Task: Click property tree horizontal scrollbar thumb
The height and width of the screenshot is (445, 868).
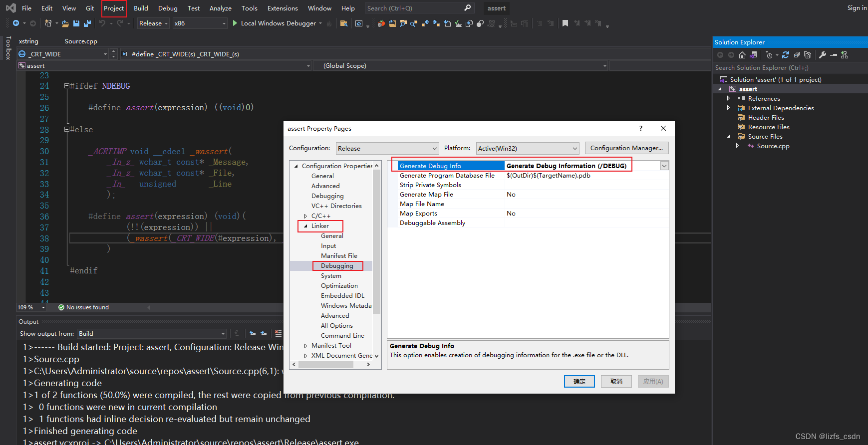Action: 326,364
